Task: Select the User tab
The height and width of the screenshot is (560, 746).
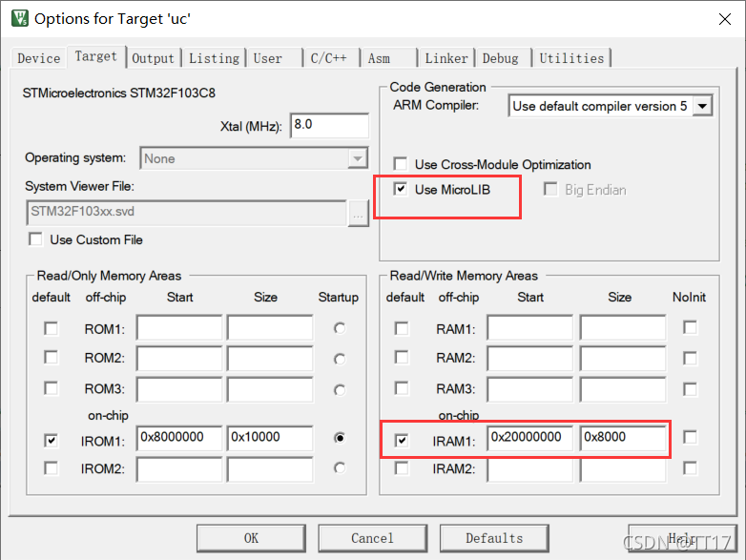Action: pos(274,58)
